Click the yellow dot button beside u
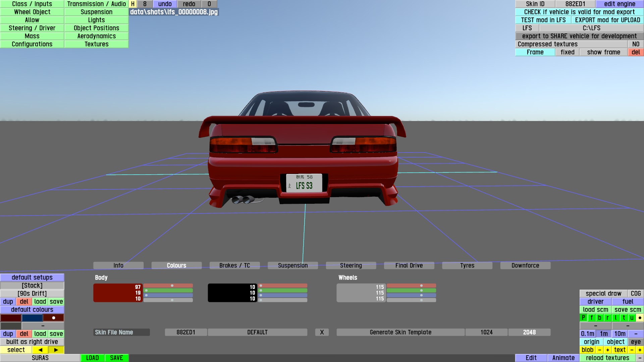 pyautogui.click(x=640, y=318)
